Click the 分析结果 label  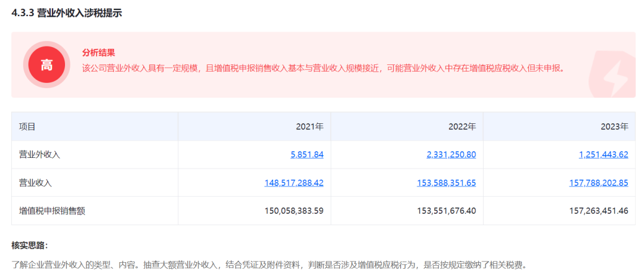pos(98,52)
